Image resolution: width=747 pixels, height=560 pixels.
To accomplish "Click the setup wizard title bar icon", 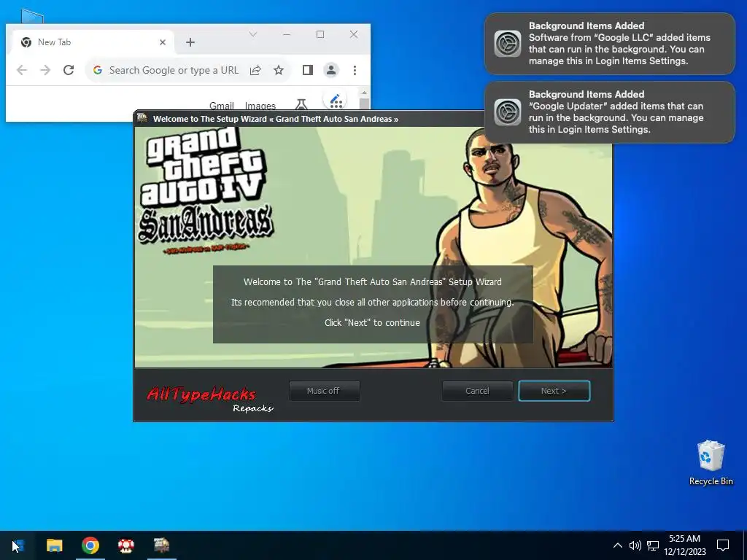I will pos(142,118).
